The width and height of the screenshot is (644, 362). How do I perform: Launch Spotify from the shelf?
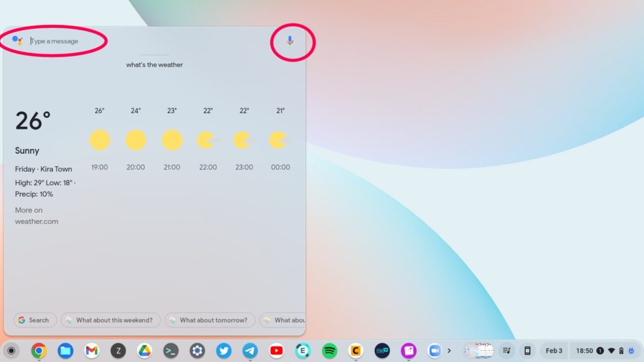(330, 351)
